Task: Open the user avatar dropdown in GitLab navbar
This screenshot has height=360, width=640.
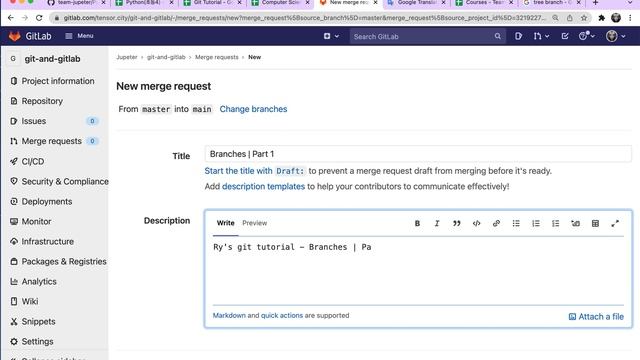Action: click(x=616, y=36)
